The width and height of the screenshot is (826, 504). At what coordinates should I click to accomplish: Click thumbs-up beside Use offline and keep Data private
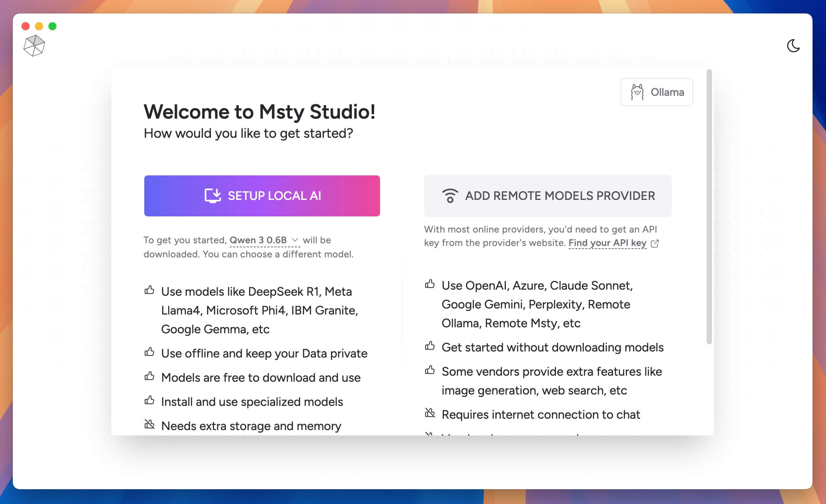tap(149, 352)
